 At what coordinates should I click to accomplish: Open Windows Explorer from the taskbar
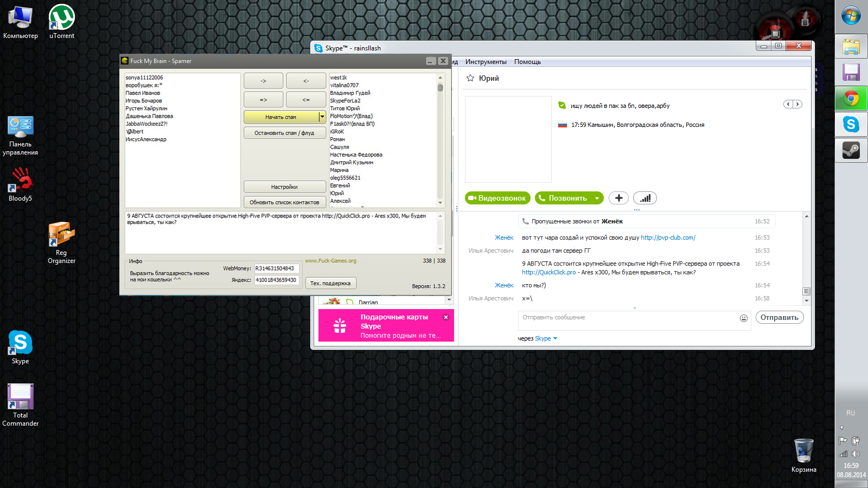pyautogui.click(x=851, y=47)
